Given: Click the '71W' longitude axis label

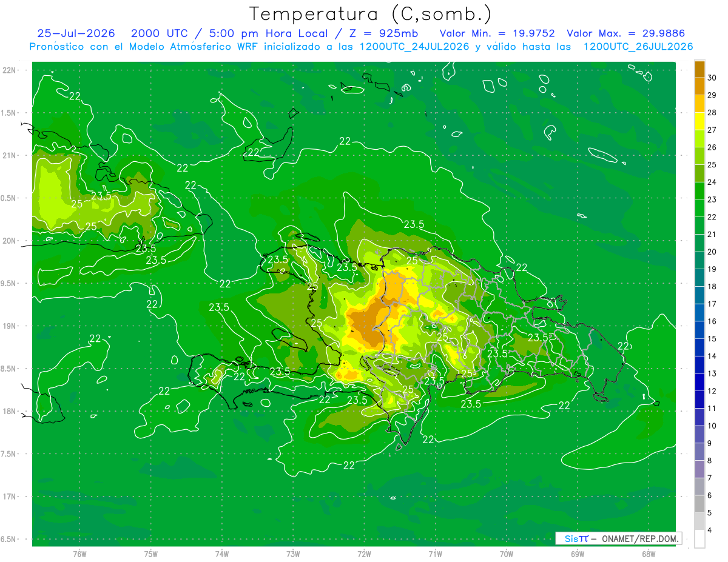Looking at the screenshot, I should [x=435, y=554].
